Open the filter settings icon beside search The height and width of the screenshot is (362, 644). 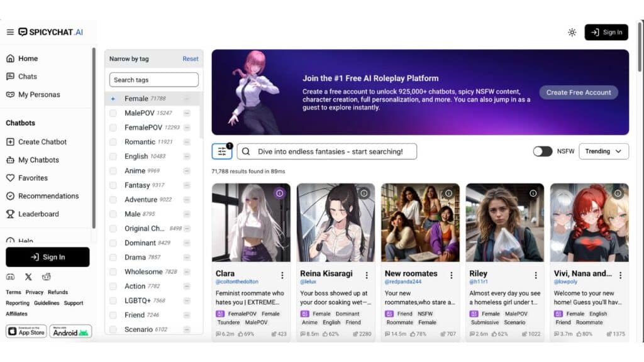click(x=222, y=151)
